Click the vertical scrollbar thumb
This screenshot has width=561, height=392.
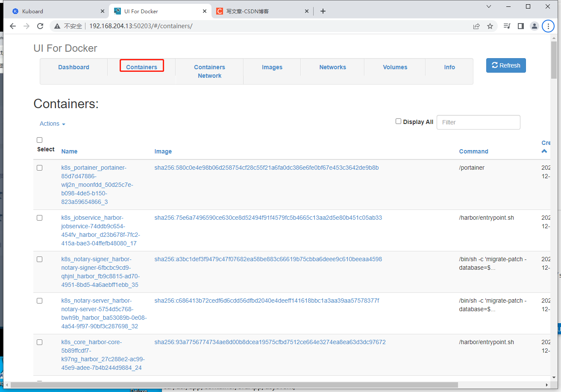pyautogui.click(x=554, y=60)
